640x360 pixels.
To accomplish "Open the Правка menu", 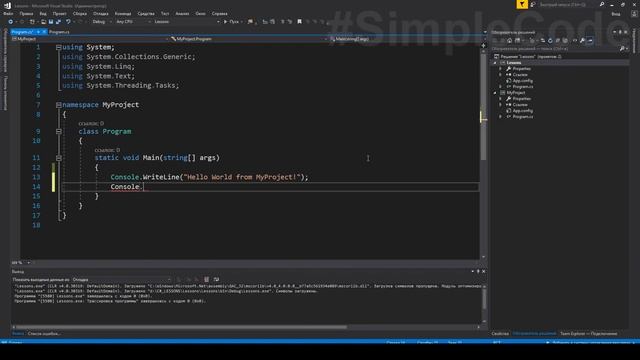I will tap(26, 13).
